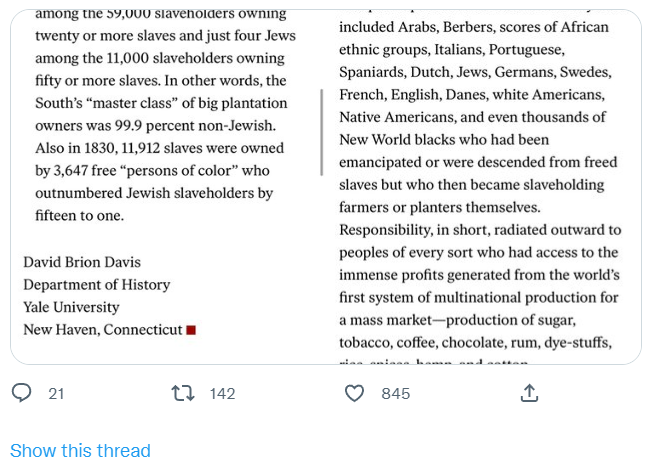The image size is (658, 468).
Task: Click the 'tobacco, coffee, chocolate, rum' line
Action: tap(475, 343)
